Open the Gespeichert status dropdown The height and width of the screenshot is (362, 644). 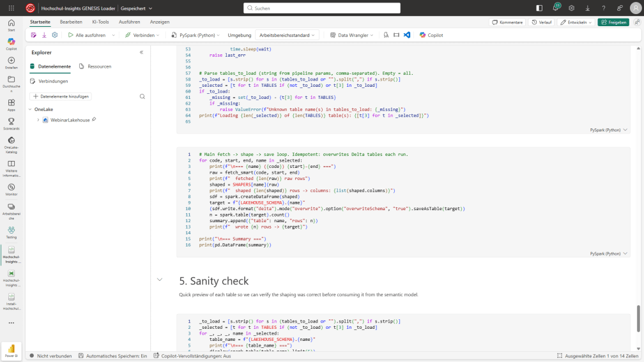(x=136, y=8)
